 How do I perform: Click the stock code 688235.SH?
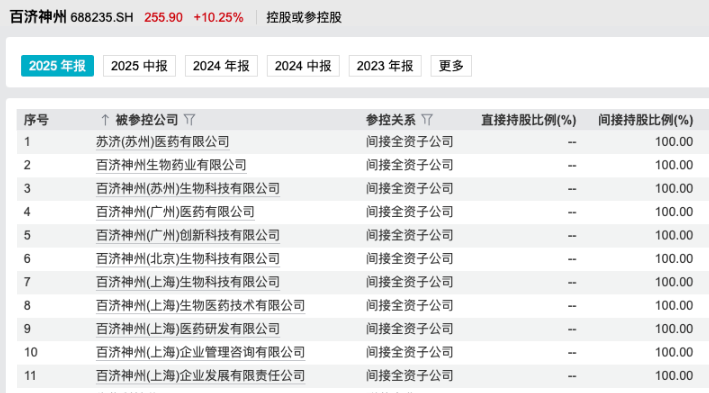[x=102, y=18]
